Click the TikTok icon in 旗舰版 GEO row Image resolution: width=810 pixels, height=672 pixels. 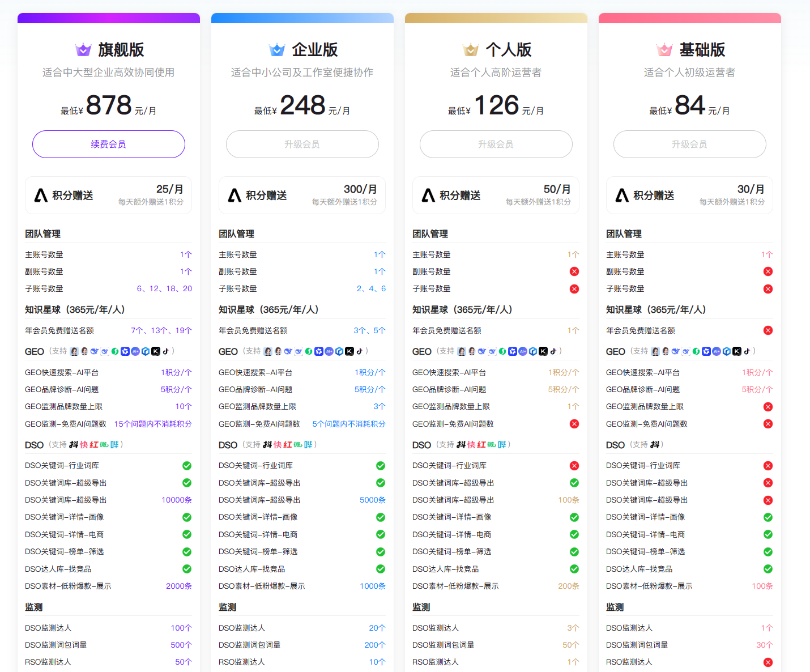pyautogui.click(x=166, y=351)
